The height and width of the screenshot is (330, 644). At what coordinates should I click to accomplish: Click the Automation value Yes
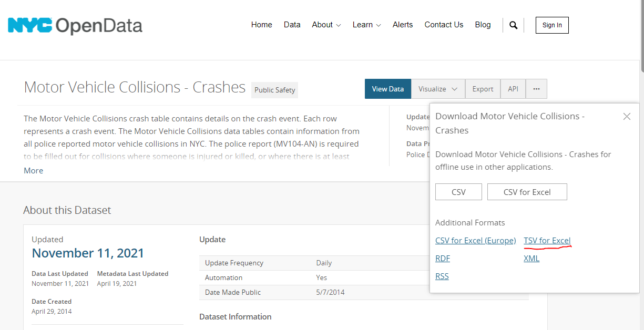[x=321, y=277]
